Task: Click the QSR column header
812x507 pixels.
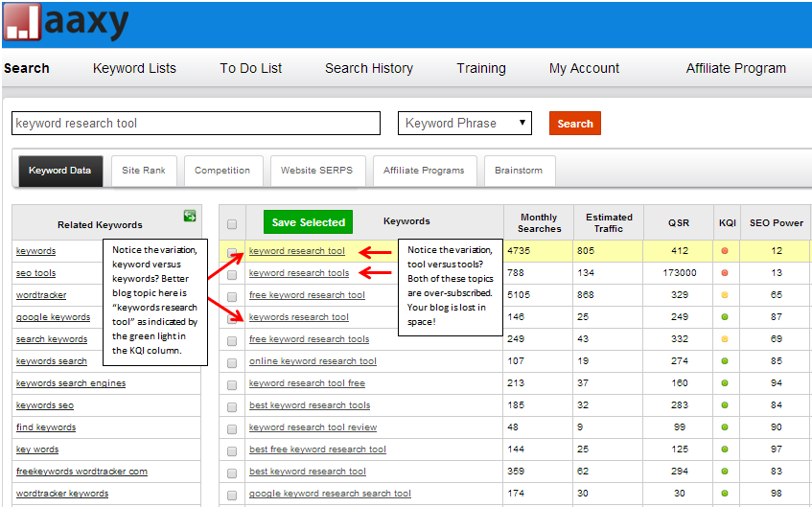Action: (679, 222)
